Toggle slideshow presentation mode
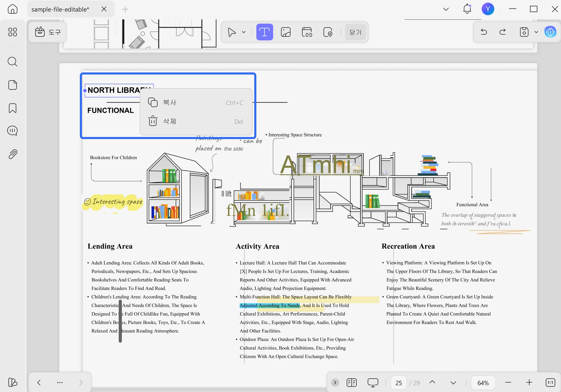 373,383
